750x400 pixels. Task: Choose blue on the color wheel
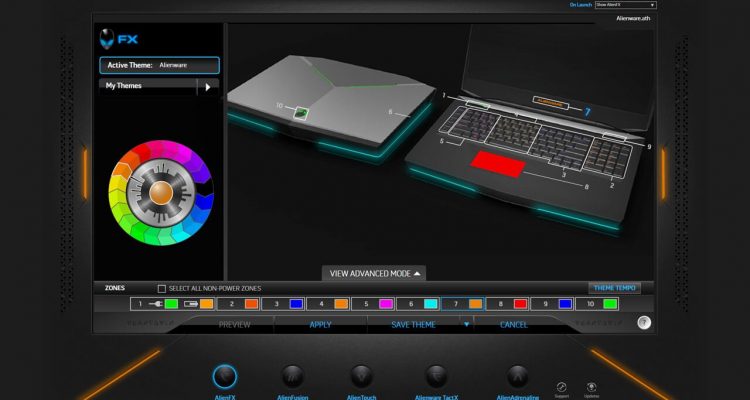(204, 203)
